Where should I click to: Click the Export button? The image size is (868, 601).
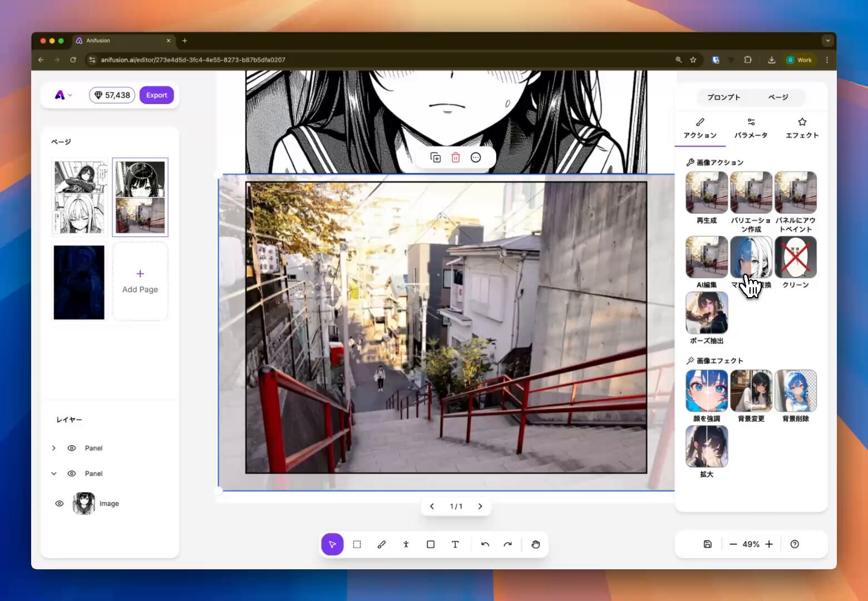156,95
